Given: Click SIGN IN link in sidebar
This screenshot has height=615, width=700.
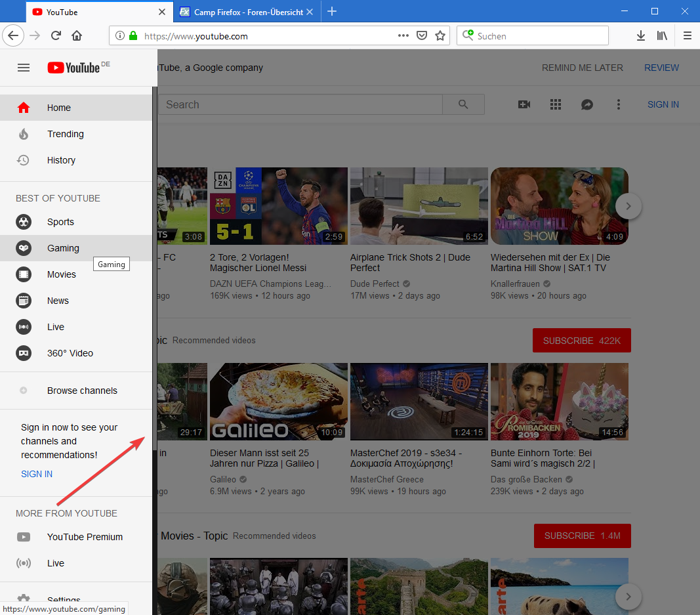Looking at the screenshot, I should [x=37, y=474].
